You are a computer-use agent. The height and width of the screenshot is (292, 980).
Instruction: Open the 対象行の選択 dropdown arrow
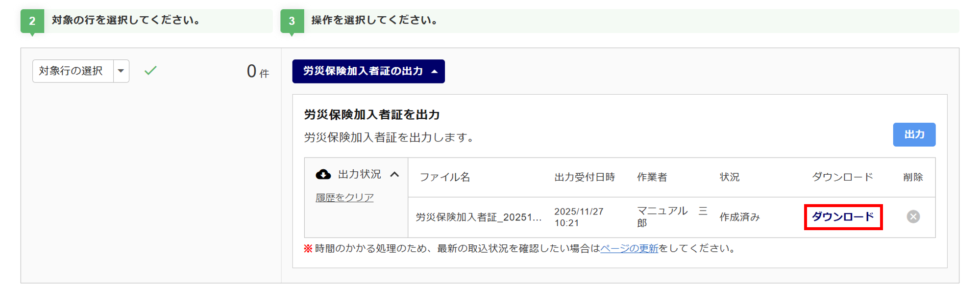121,71
